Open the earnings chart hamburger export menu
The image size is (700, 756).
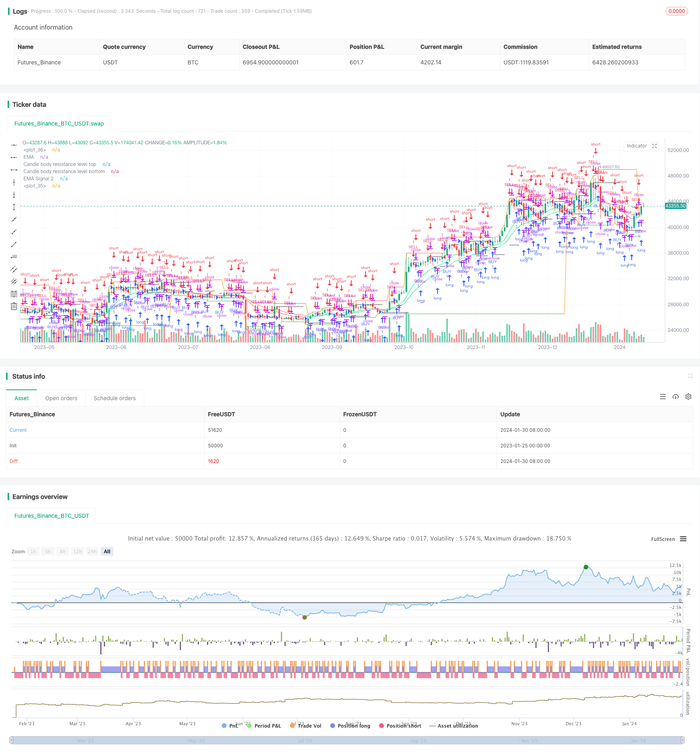coord(683,539)
